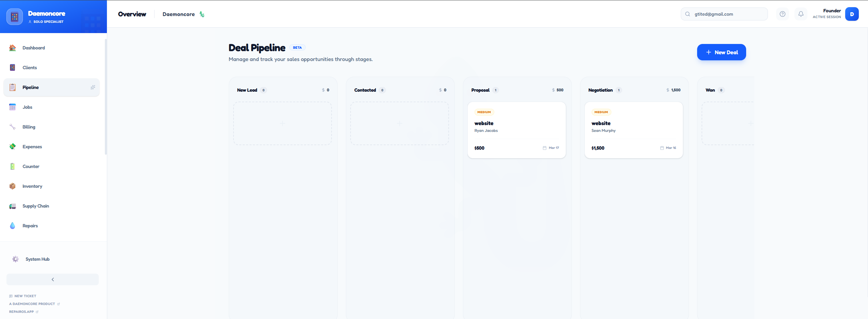
Task: Open the Dashboard via home icon
Action: pyautogui.click(x=13, y=48)
